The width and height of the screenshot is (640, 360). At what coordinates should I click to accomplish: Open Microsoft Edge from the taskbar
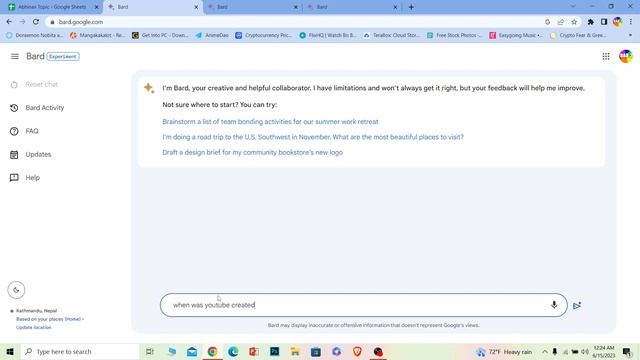[x=233, y=351]
